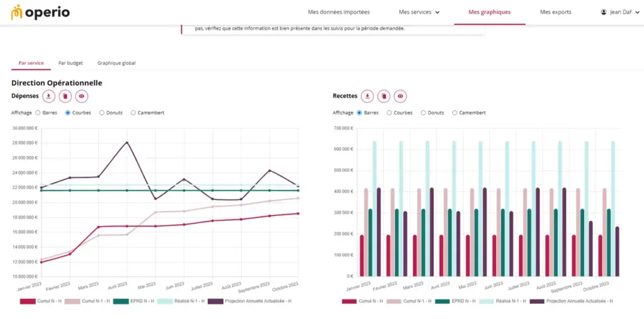The height and width of the screenshot is (319, 644).
Task: Switch to the Graphique global tab
Action: (x=116, y=64)
